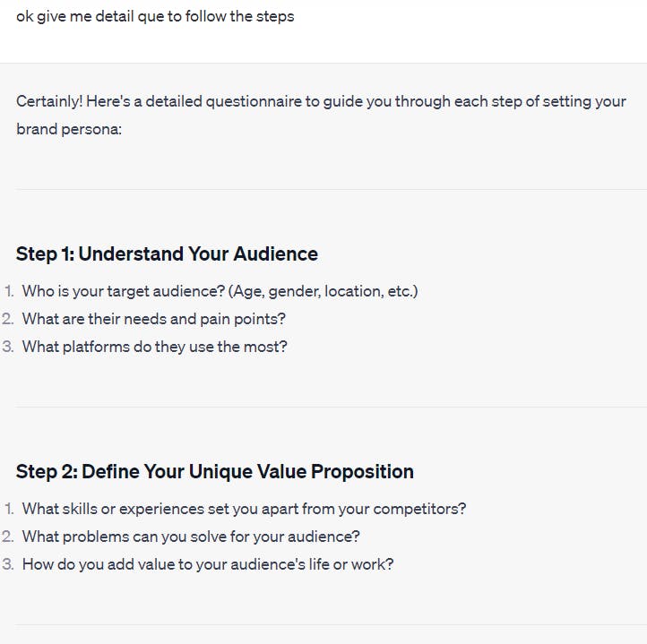
Task: Click the "Certainly! Here's a detailed questionnaire" paragraph
Action: coord(321,116)
